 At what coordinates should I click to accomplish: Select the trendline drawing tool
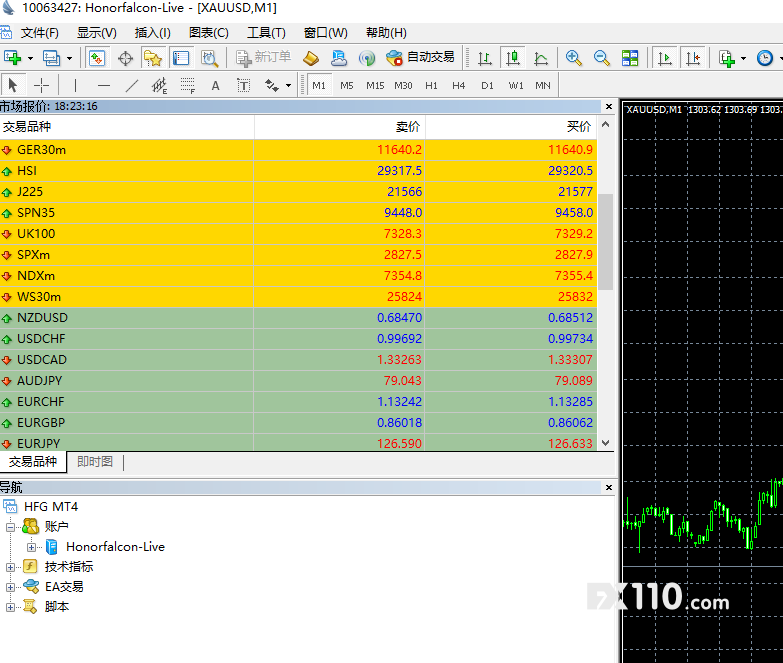pos(131,85)
